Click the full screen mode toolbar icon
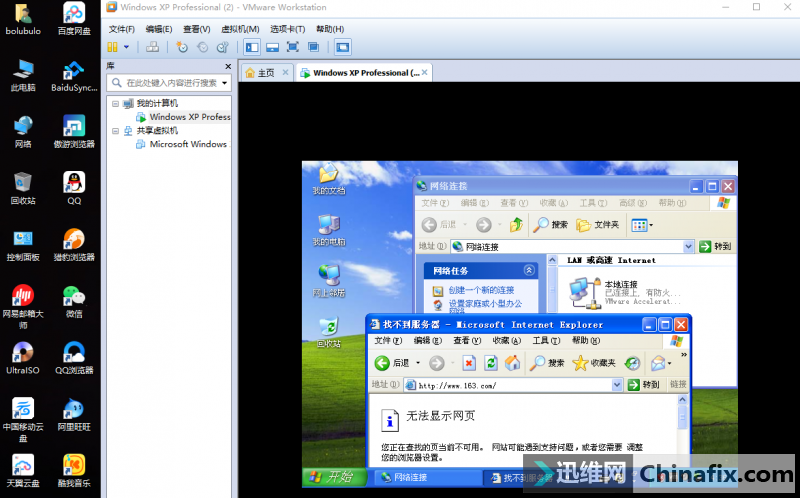Image resolution: width=800 pixels, height=498 pixels. pyautogui.click(x=293, y=47)
